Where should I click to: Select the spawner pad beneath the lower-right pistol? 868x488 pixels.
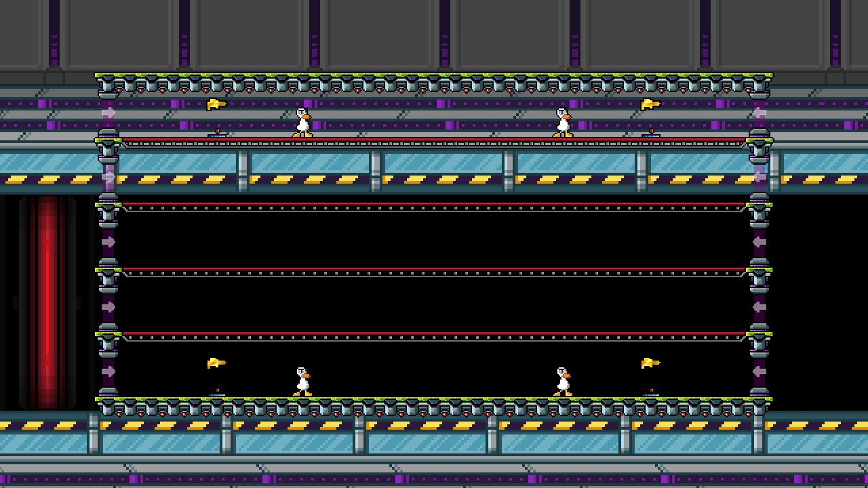tap(651, 393)
